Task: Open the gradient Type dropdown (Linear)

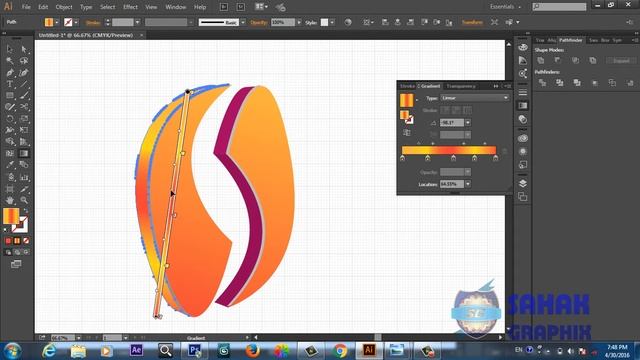Action: [474, 98]
